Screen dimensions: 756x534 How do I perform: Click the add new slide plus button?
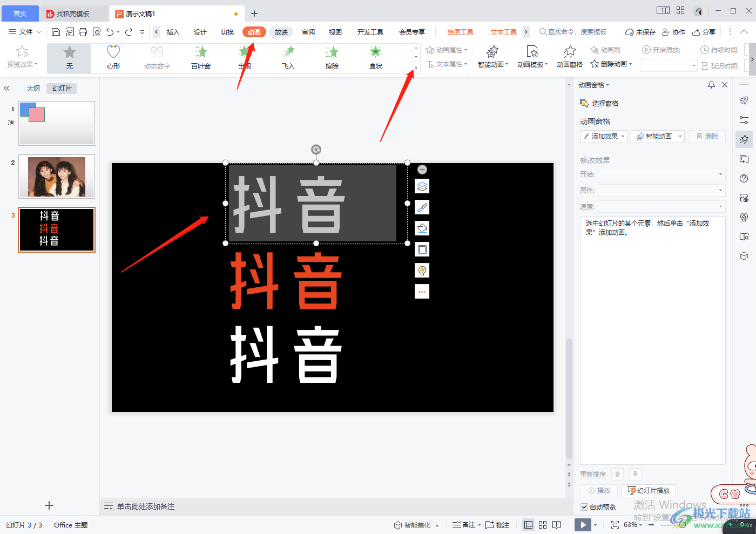coord(49,505)
